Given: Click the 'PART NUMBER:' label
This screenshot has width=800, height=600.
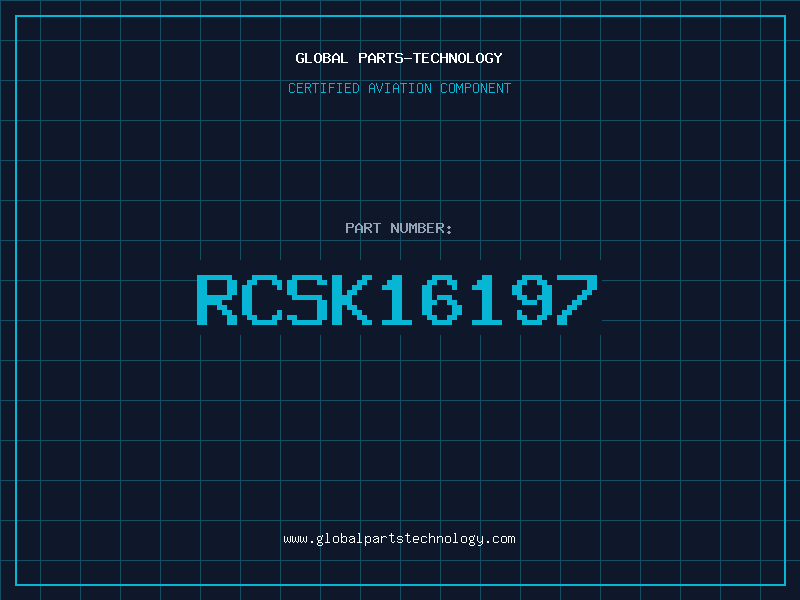Looking at the screenshot, I should (399, 228).
